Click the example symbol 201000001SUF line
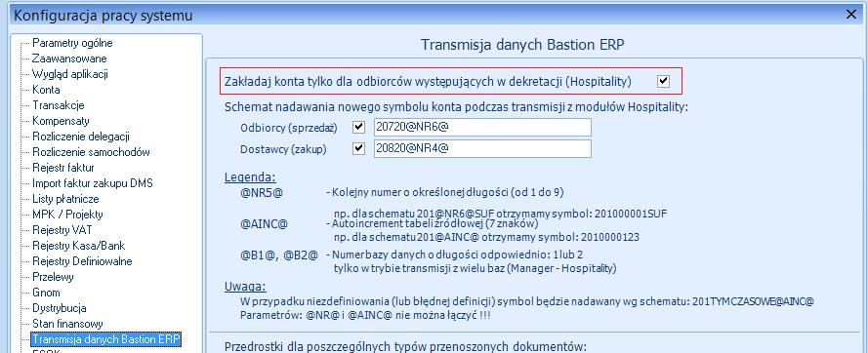 tap(501, 215)
